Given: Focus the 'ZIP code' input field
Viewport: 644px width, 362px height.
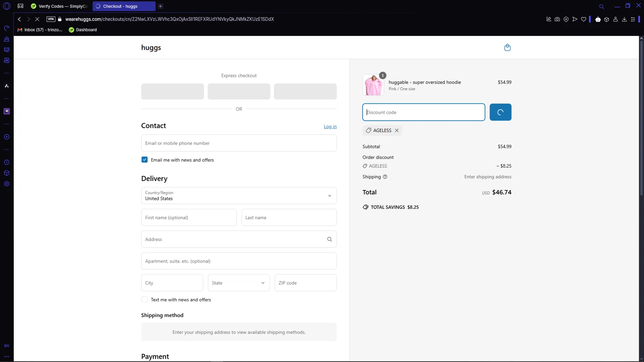Looking at the screenshot, I should [x=306, y=283].
